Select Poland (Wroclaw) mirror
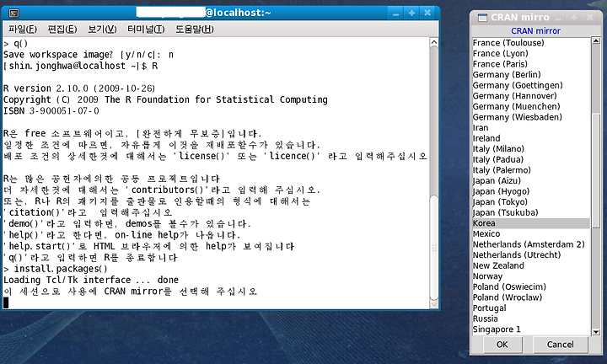This screenshot has width=607, height=364. point(531,297)
